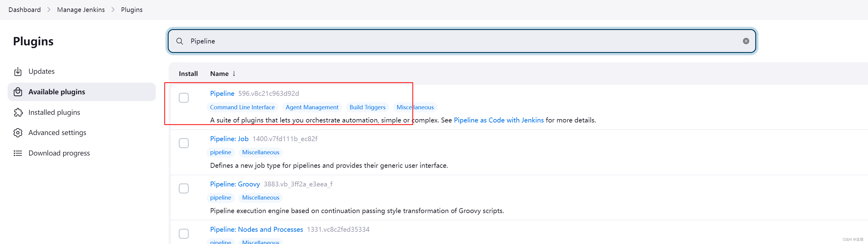Open the Pipeline: Groovy plugin link
The image size is (868, 244).
point(235,184)
